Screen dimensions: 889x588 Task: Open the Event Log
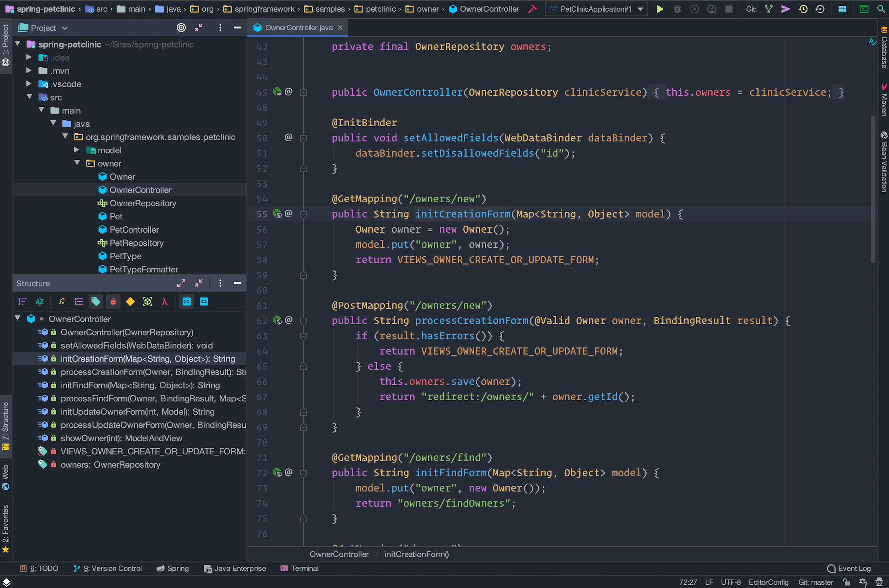click(x=849, y=568)
